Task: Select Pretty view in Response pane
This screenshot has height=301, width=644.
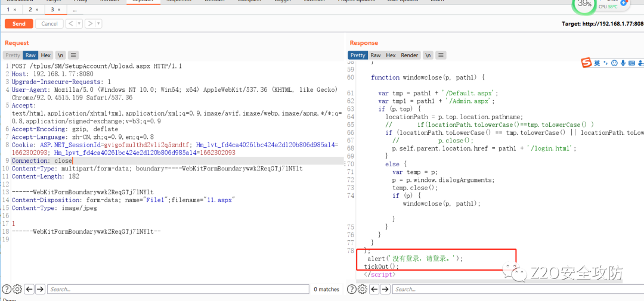Action: click(x=358, y=55)
